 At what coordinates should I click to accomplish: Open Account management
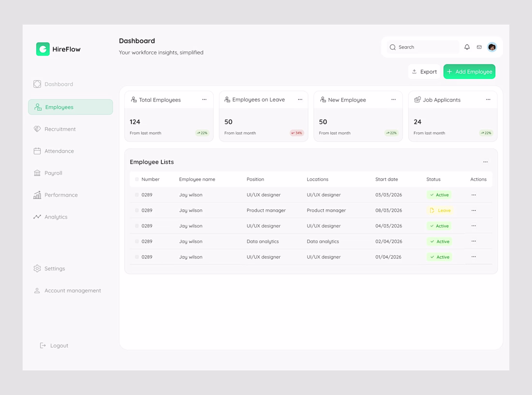[x=67, y=291]
